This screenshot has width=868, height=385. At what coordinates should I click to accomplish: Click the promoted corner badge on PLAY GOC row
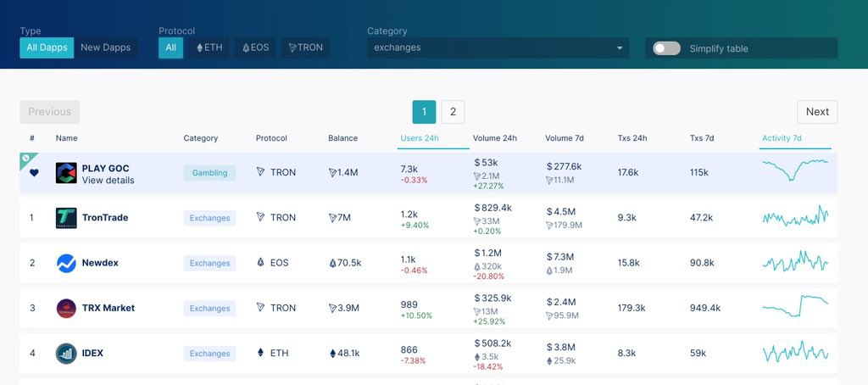point(26,159)
